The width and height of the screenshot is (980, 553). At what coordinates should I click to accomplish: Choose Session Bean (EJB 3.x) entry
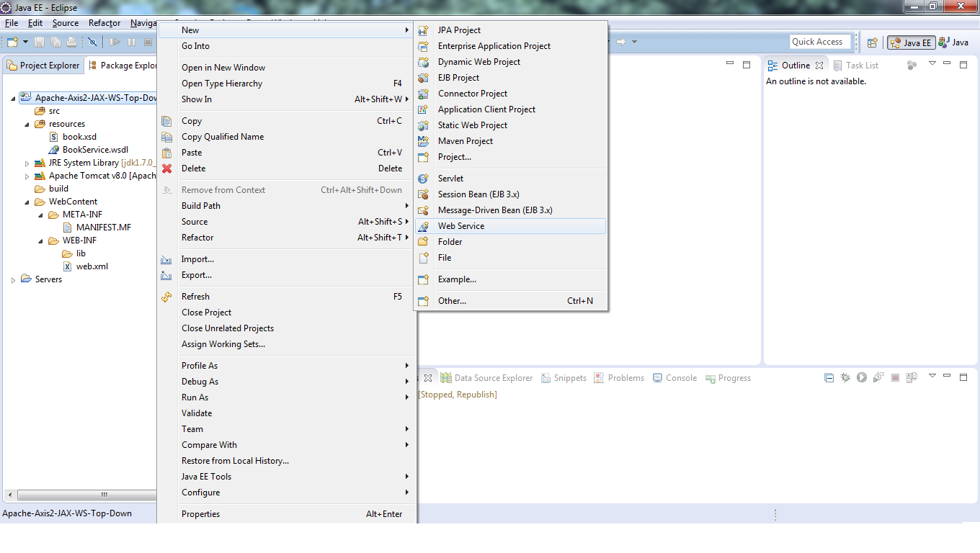coord(511,194)
